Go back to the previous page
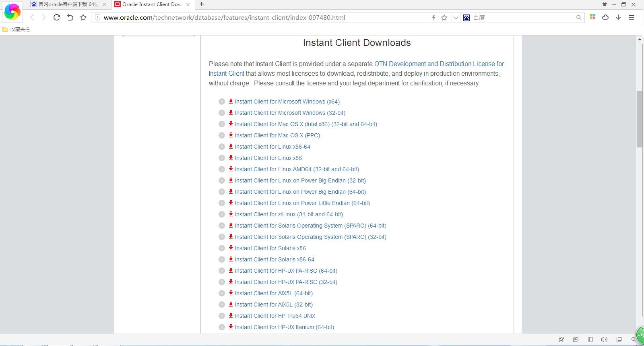 pos(32,17)
